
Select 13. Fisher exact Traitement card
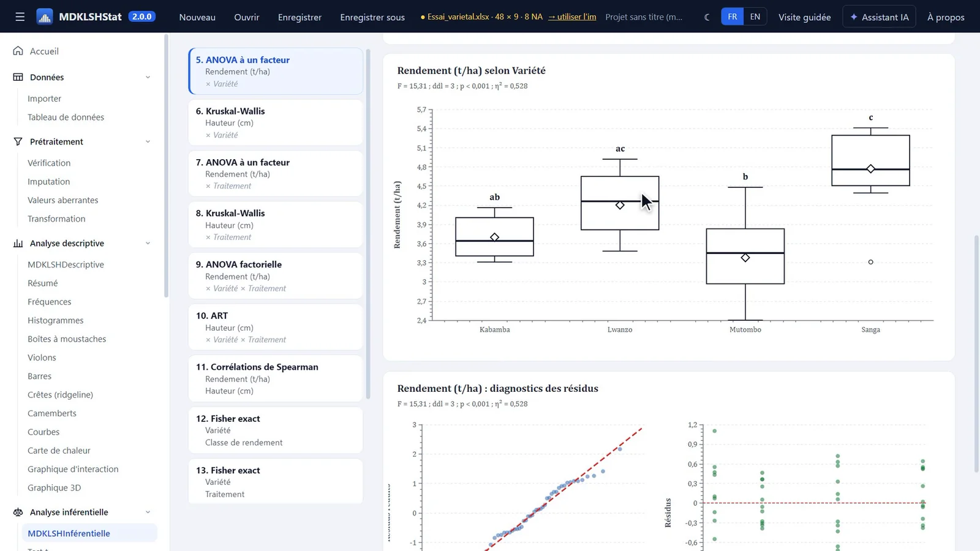276,482
